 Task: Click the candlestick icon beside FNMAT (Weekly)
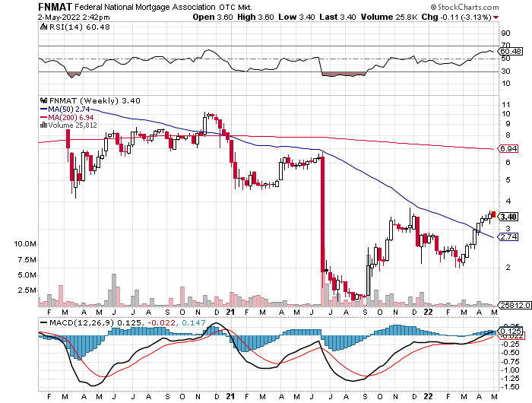pyautogui.click(x=43, y=100)
